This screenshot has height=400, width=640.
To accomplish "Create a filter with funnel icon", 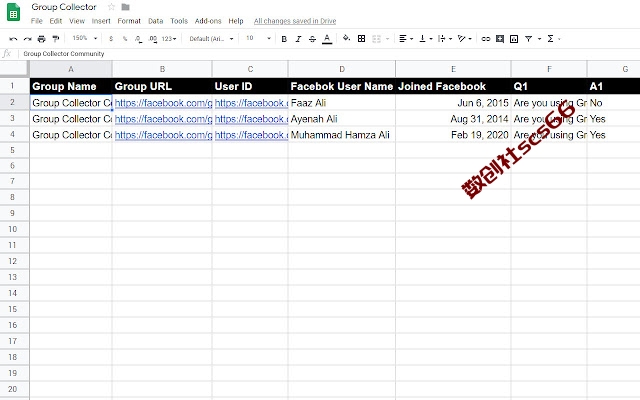I will 528,39.
